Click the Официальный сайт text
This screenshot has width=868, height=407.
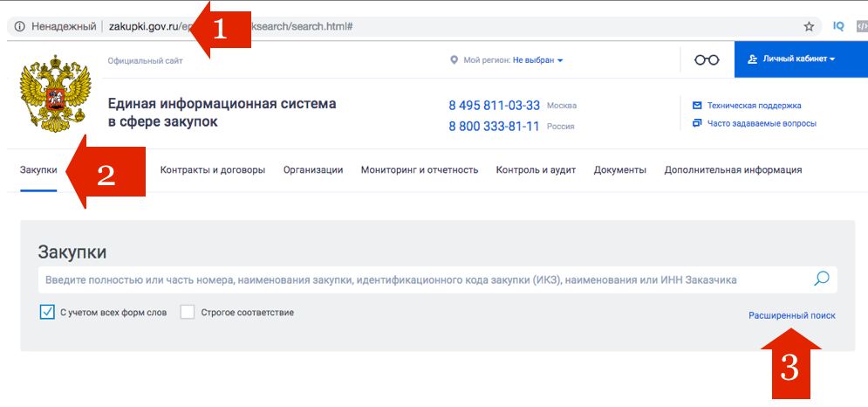[x=145, y=61]
